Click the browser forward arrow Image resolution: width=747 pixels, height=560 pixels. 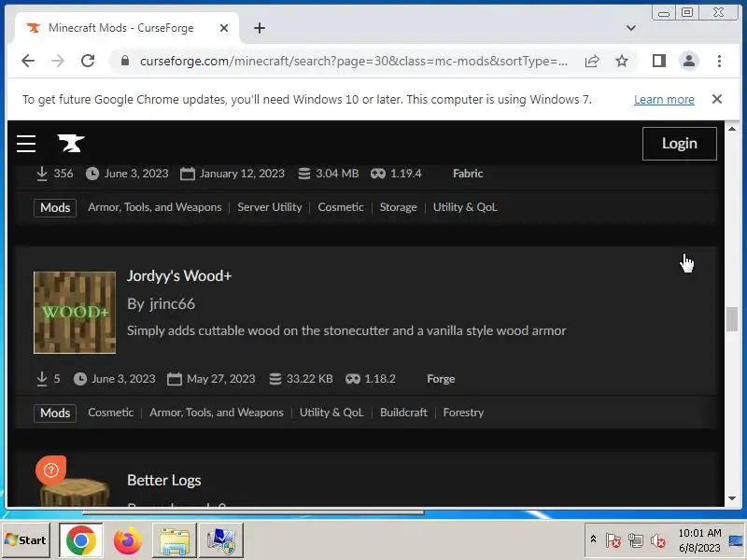tap(58, 61)
